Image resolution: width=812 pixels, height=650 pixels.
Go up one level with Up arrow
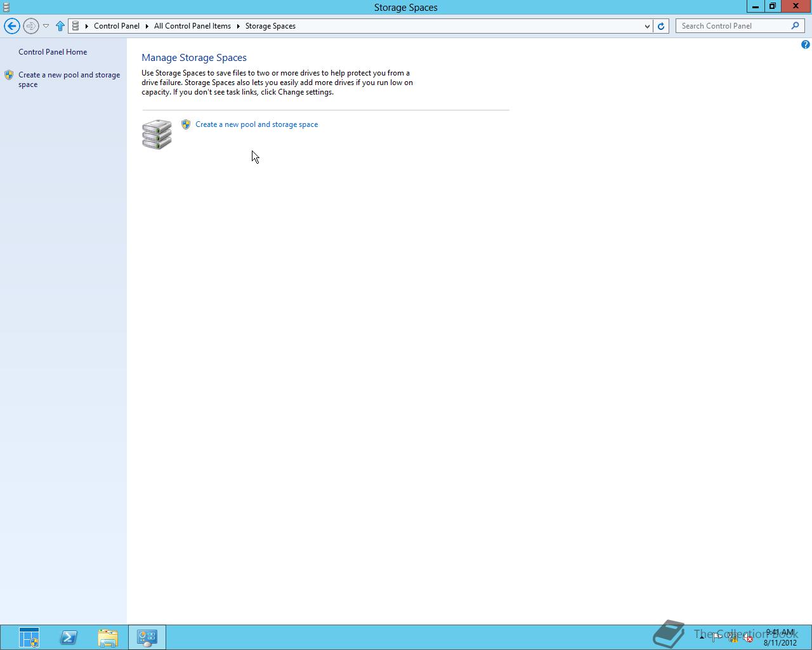[x=60, y=26]
